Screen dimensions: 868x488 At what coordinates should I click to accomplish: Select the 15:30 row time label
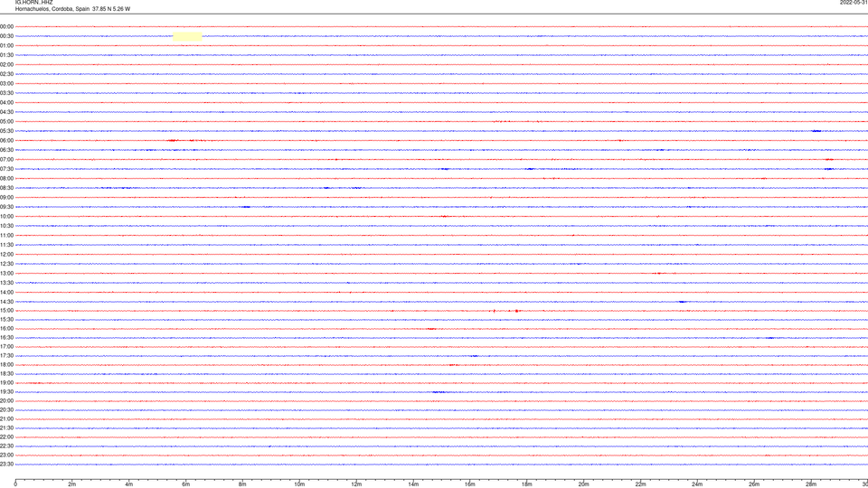point(6,320)
